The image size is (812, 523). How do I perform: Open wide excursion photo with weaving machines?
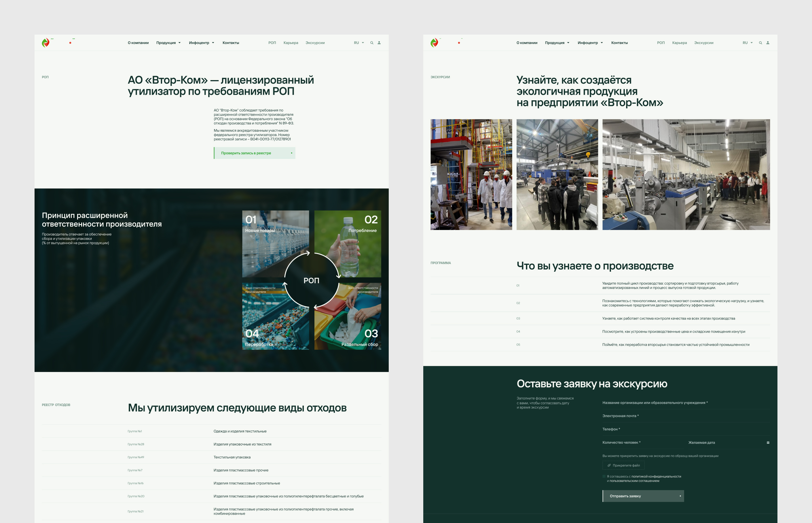click(686, 175)
